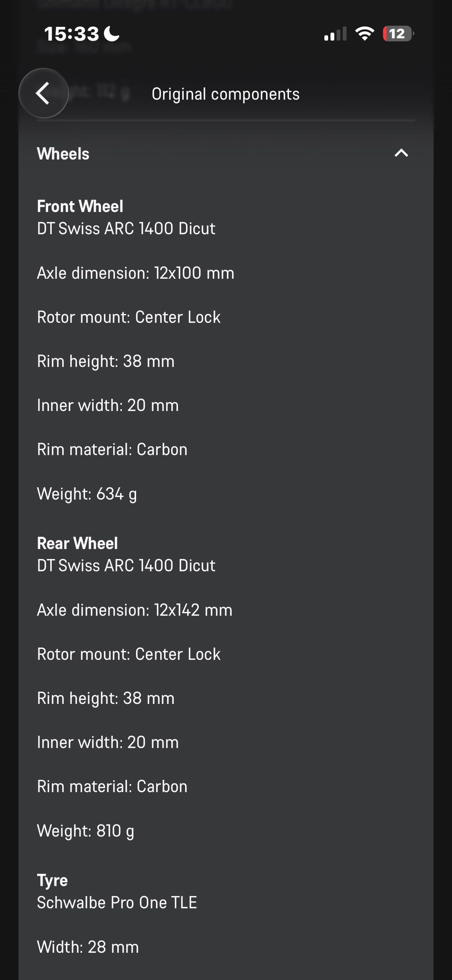Collapse the Wheels section chevron
This screenshot has width=452, height=980.
coord(401,153)
